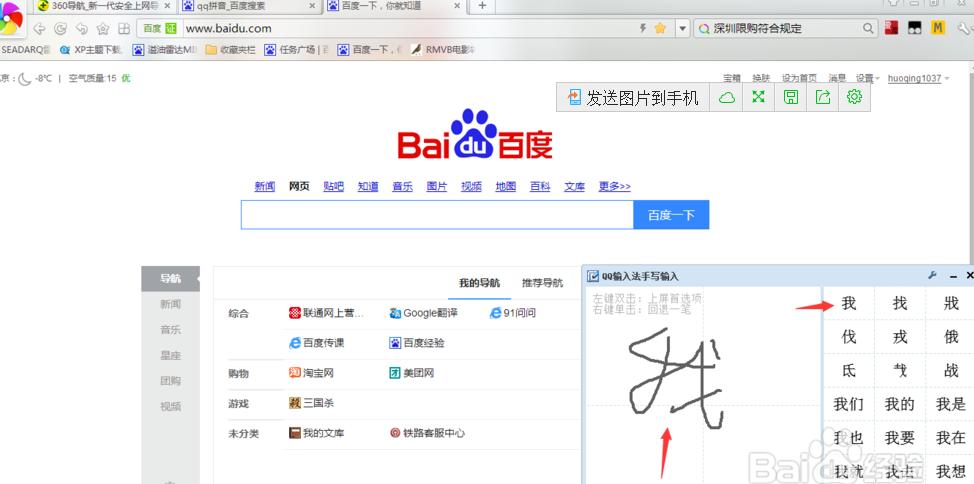974x484 pixels.
Task: Click the Baidu search input box
Action: pos(437,215)
